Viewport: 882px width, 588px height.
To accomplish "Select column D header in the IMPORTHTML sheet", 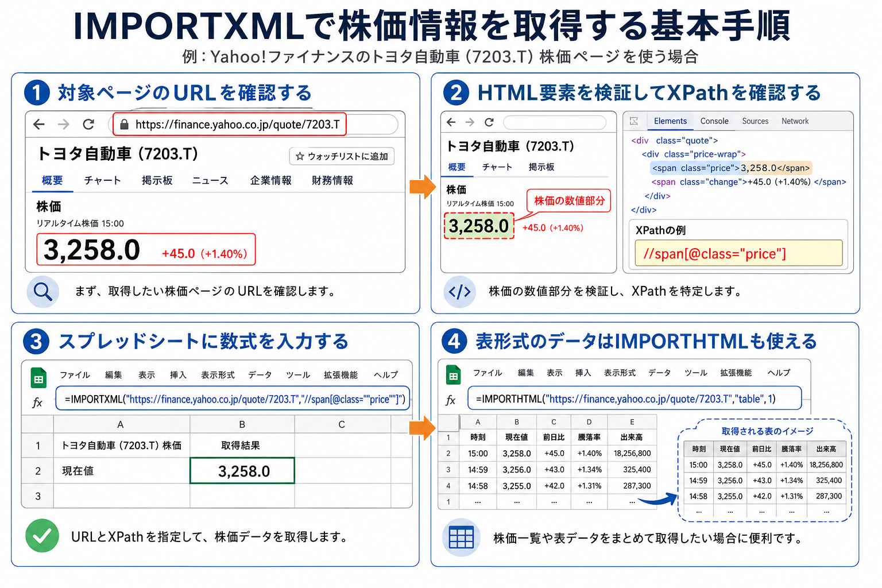I will 589,421.
